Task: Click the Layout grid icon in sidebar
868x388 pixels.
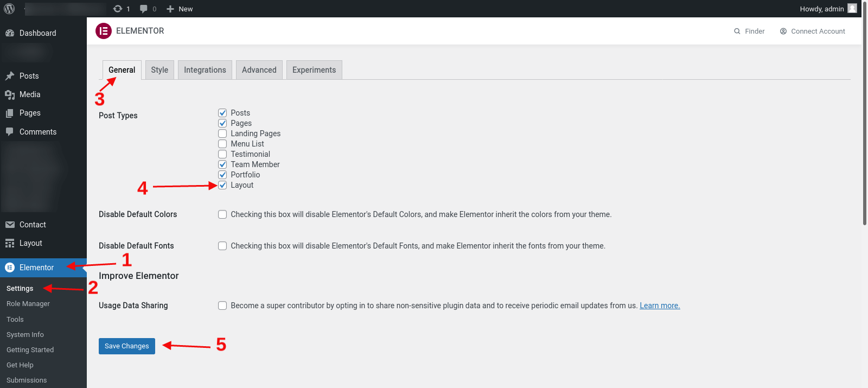Action: tap(10, 243)
